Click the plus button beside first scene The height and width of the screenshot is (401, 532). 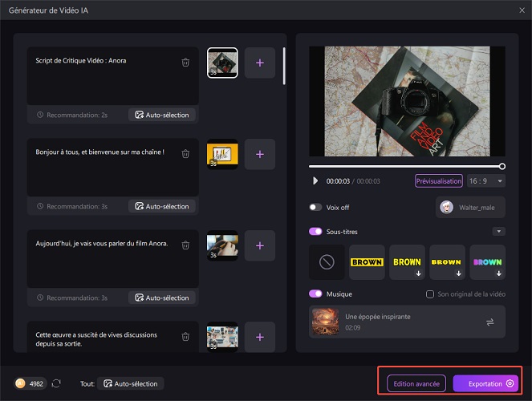pyautogui.click(x=259, y=63)
